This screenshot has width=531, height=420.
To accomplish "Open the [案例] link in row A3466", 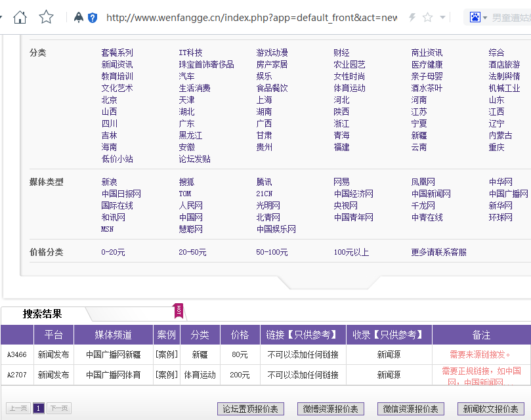I will (167, 354).
